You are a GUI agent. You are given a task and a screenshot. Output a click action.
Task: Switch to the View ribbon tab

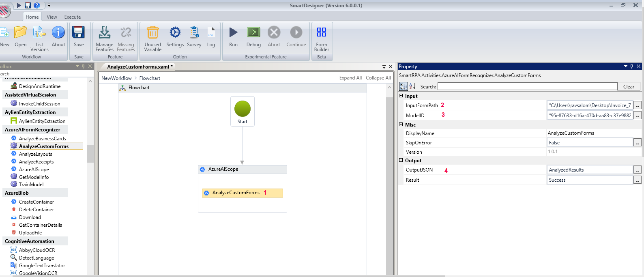click(52, 17)
